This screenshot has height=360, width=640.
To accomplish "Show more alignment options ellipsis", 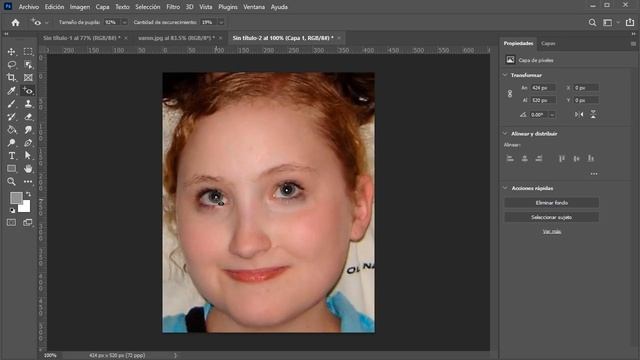I will pos(594,174).
